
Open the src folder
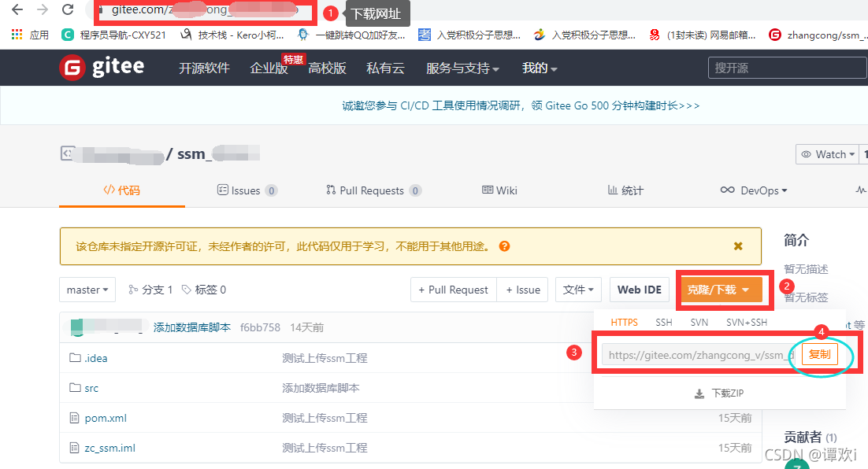tap(91, 388)
